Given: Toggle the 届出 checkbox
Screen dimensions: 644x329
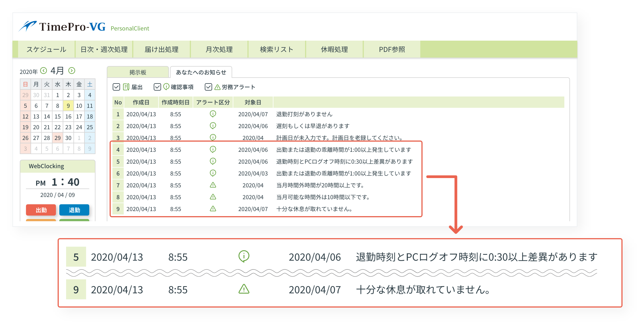Looking at the screenshot, I should [x=116, y=87].
